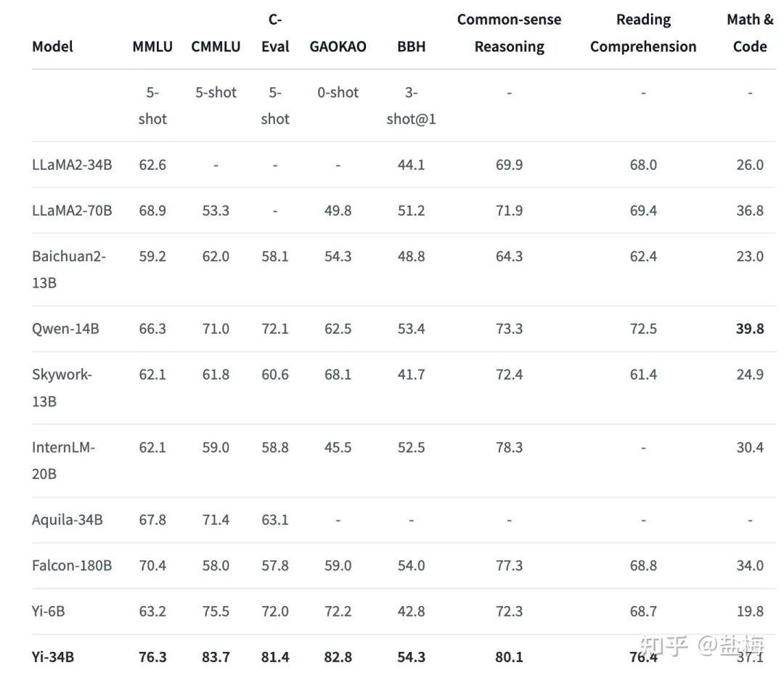Click the BBH column header
784x678 pixels.
tap(411, 46)
